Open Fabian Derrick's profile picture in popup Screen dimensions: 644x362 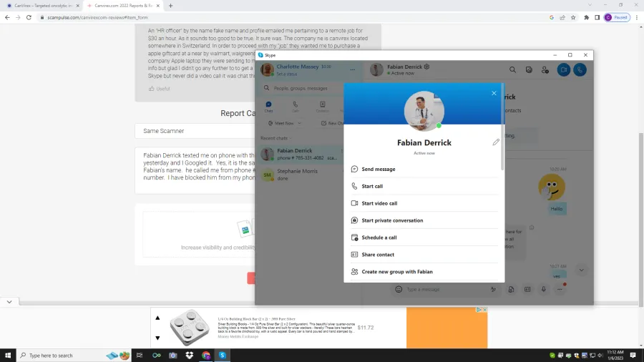pyautogui.click(x=424, y=111)
